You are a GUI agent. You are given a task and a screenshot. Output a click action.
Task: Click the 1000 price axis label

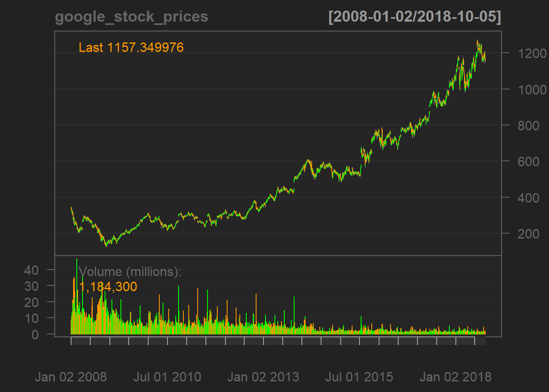[532, 89]
